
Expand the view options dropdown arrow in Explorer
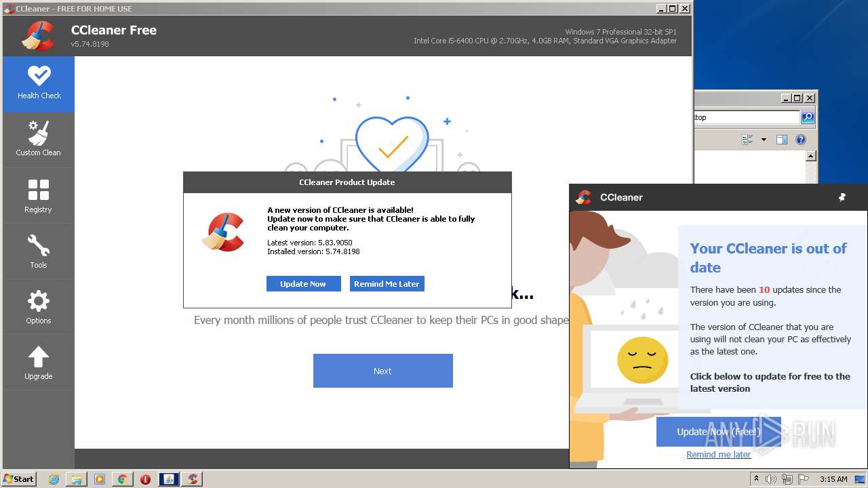tap(764, 140)
